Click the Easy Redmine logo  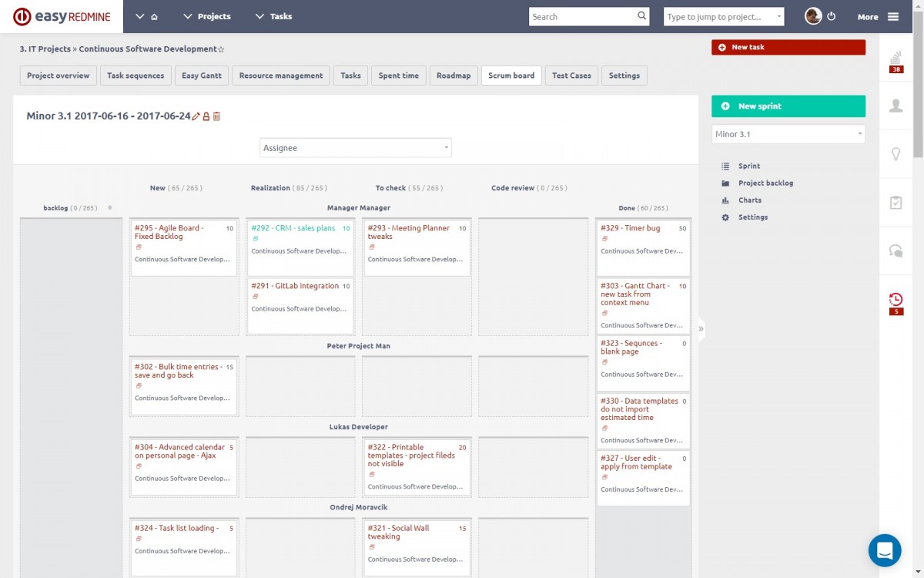[61, 16]
